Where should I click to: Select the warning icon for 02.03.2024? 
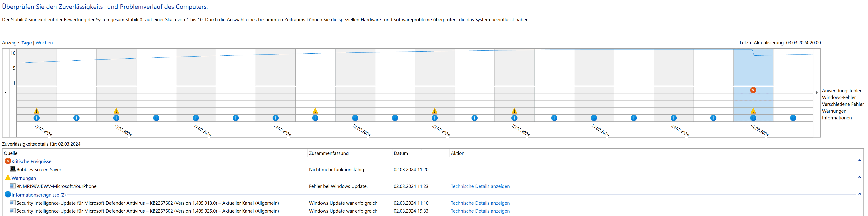[x=753, y=111]
